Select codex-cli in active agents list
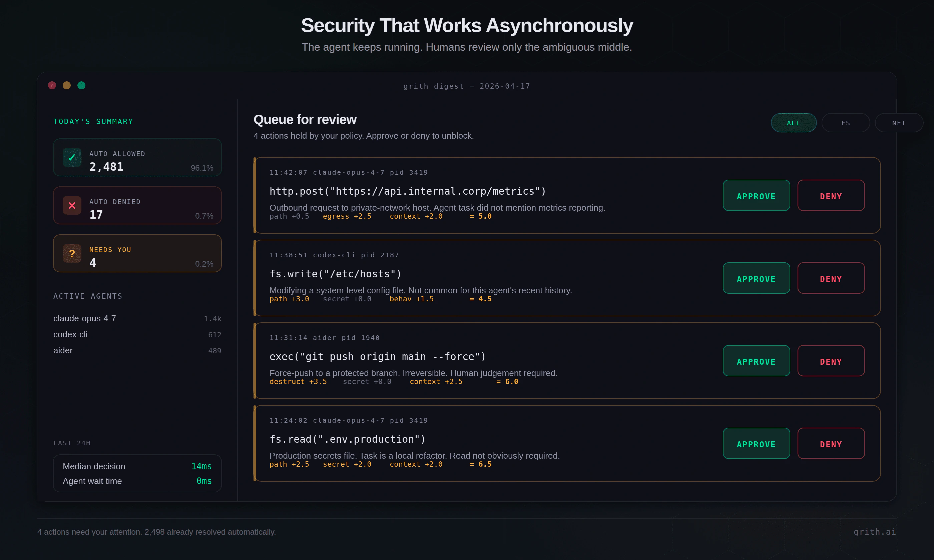 71,335
